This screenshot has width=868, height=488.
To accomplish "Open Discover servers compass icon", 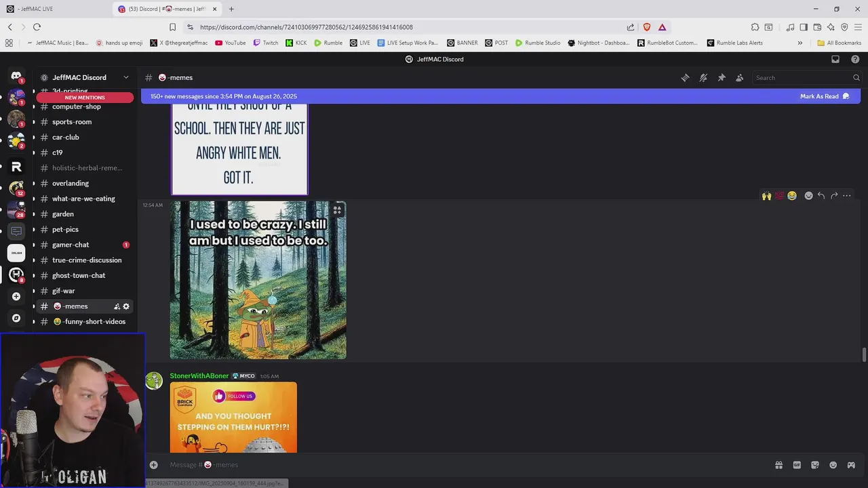I will click(16, 318).
